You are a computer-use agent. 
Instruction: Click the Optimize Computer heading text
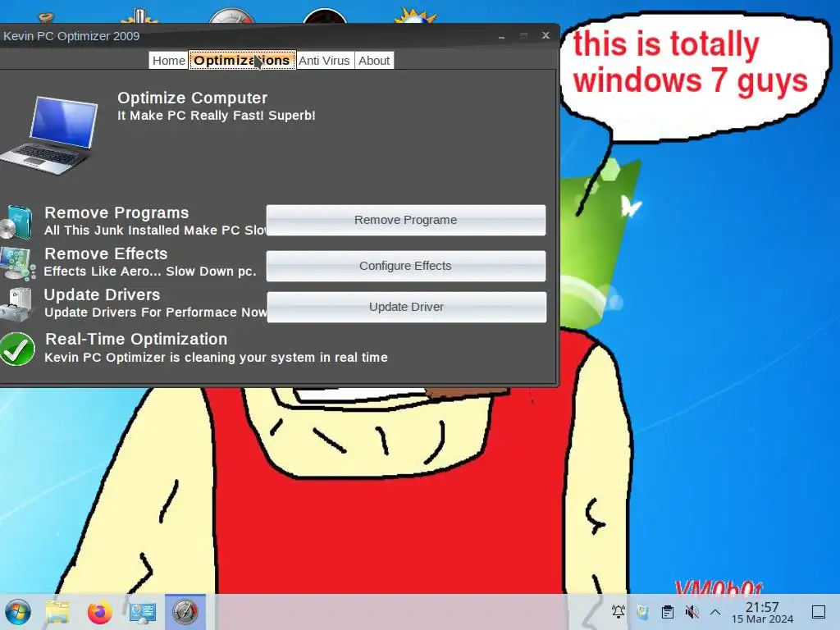(x=192, y=98)
